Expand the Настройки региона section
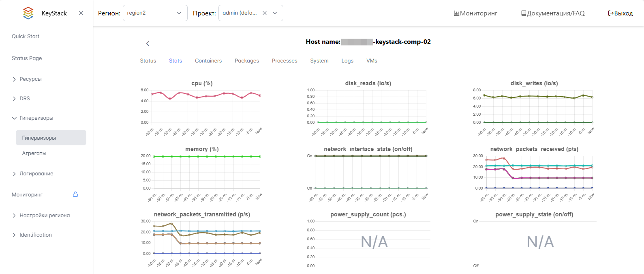This screenshot has height=274, width=644. tap(45, 216)
